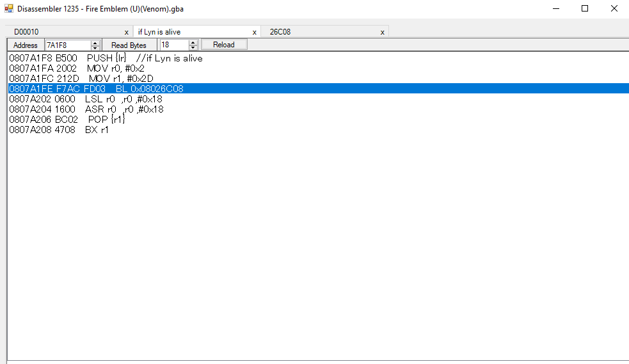Close the 'if Lyn is alive' tab
This screenshot has width=629, height=364.
click(254, 33)
